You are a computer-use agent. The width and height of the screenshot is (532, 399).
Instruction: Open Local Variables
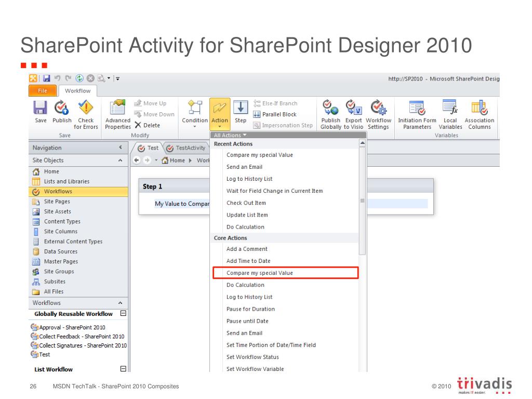(450, 115)
